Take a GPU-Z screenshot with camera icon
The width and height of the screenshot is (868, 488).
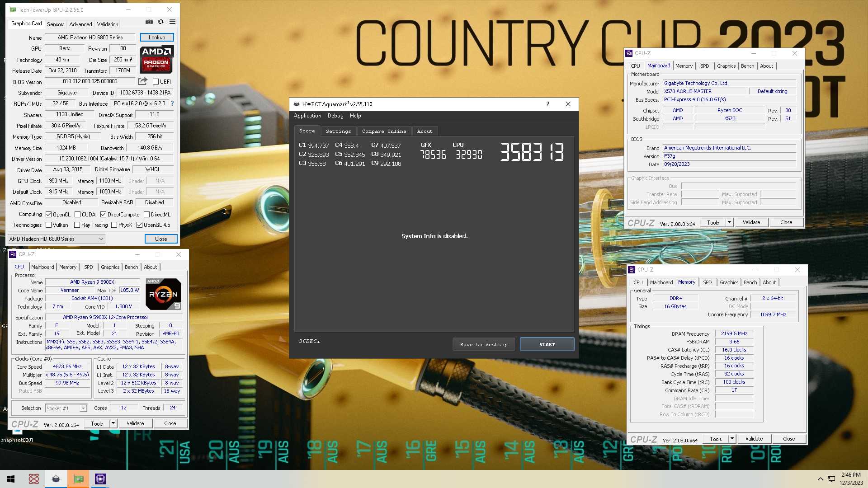coord(149,22)
